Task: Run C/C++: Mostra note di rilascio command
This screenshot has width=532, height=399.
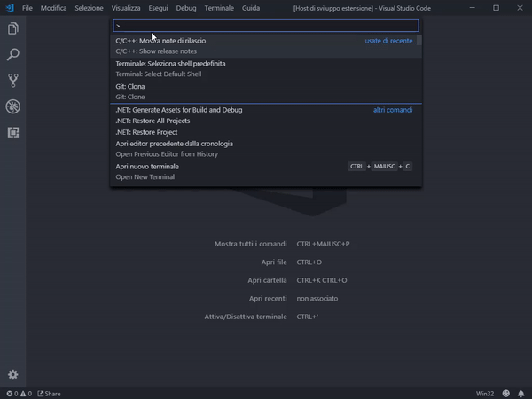Action: 266,46
